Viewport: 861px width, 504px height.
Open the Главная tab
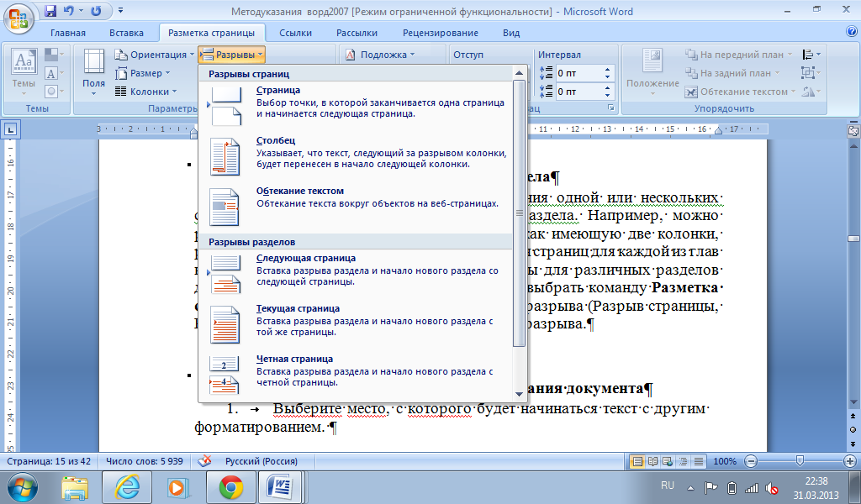click(x=68, y=33)
